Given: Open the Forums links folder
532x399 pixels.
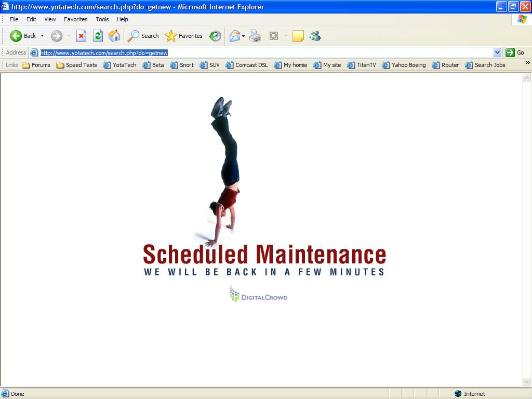Looking at the screenshot, I should [36, 65].
